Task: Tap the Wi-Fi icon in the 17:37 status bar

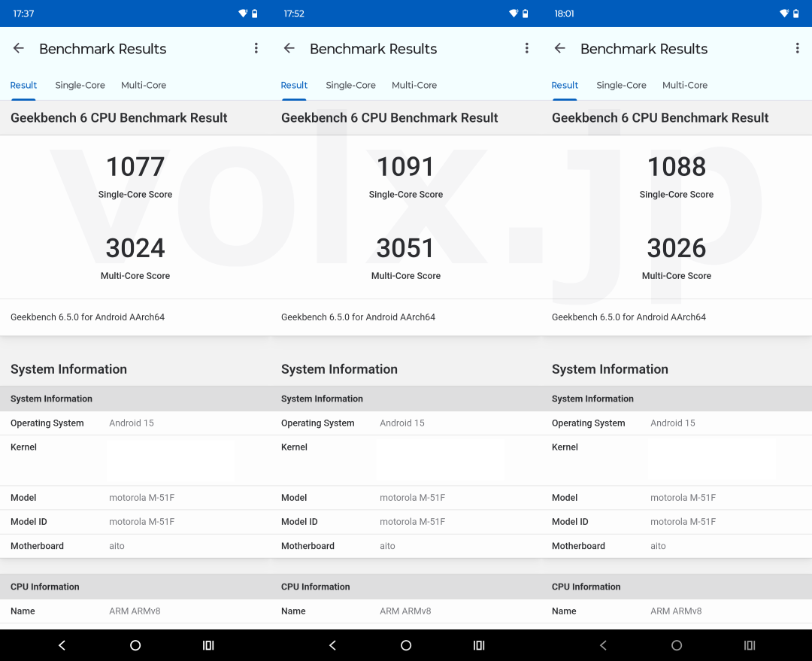Action: click(x=243, y=14)
